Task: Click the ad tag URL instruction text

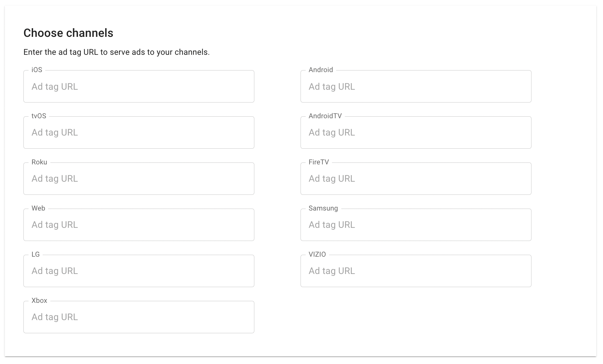Action: (x=116, y=52)
